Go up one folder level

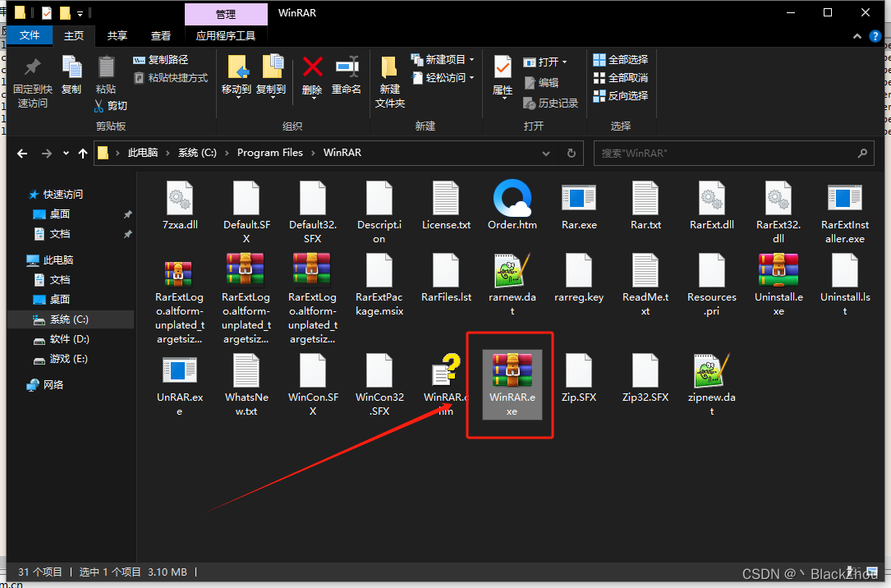83,154
